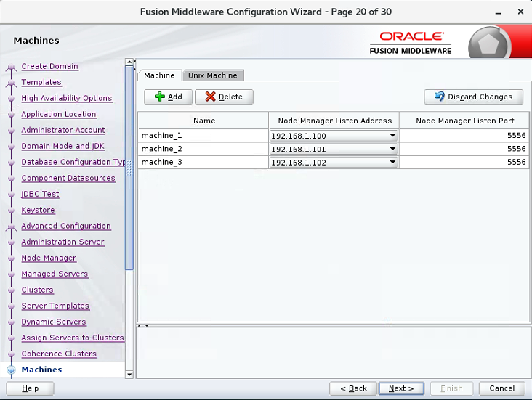Click port 5556 cell for machine_3
This screenshot has width=532, height=400.
pyautogui.click(x=464, y=162)
